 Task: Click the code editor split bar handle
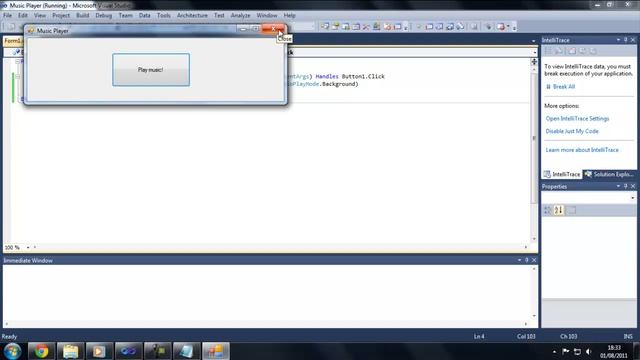pos(534,62)
